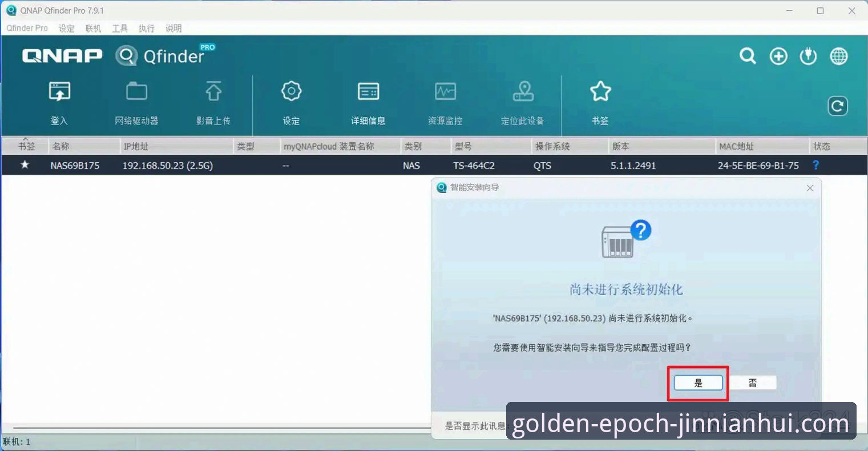Click the globe language icon

(838, 56)
